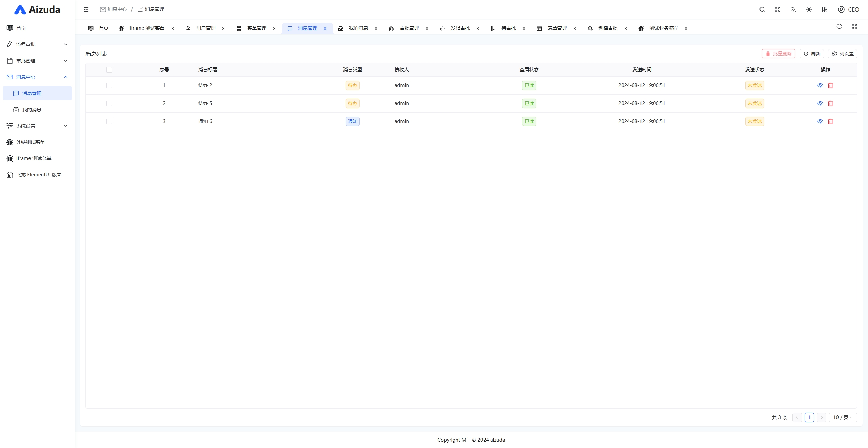The height and width of the screenshot is (448, 868).
Task: Switch theme using the sun icon
Action: tap(809, 9)
